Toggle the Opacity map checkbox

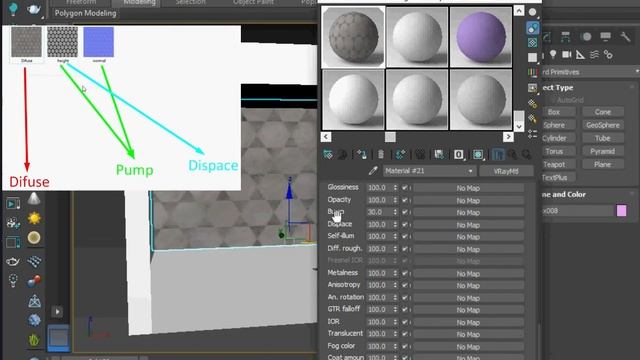click(x=404, y=200)
